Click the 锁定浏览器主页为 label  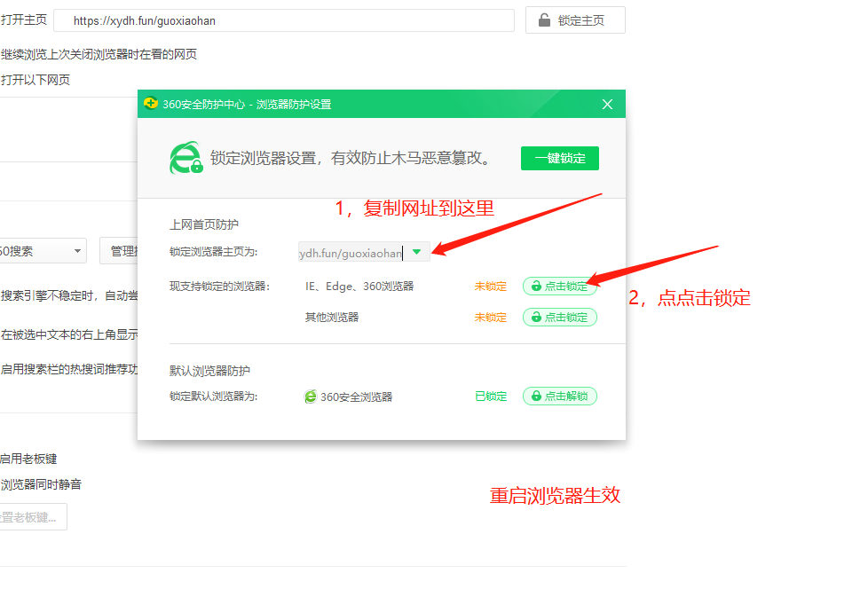coord(213,252)
